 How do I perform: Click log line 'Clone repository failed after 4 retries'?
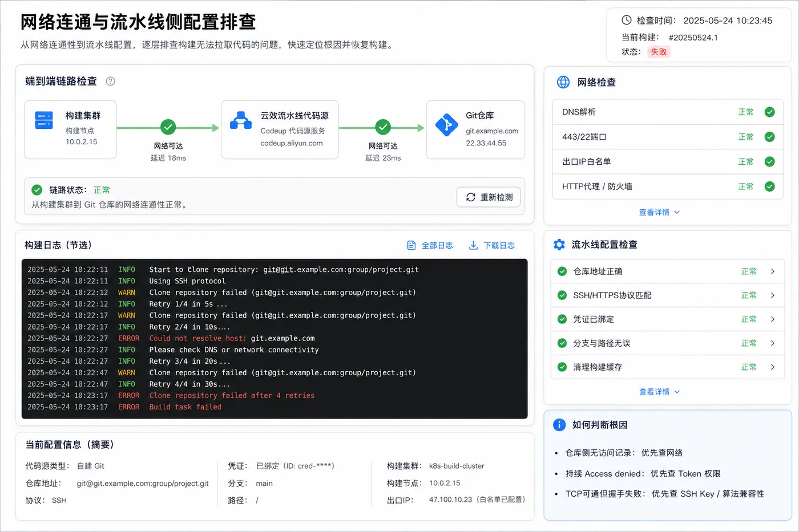click(x=232, y=395)
